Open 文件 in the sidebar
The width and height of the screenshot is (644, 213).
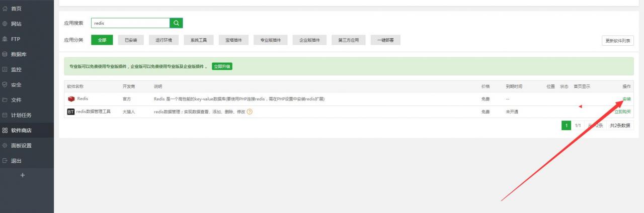[x=27, y=100]
